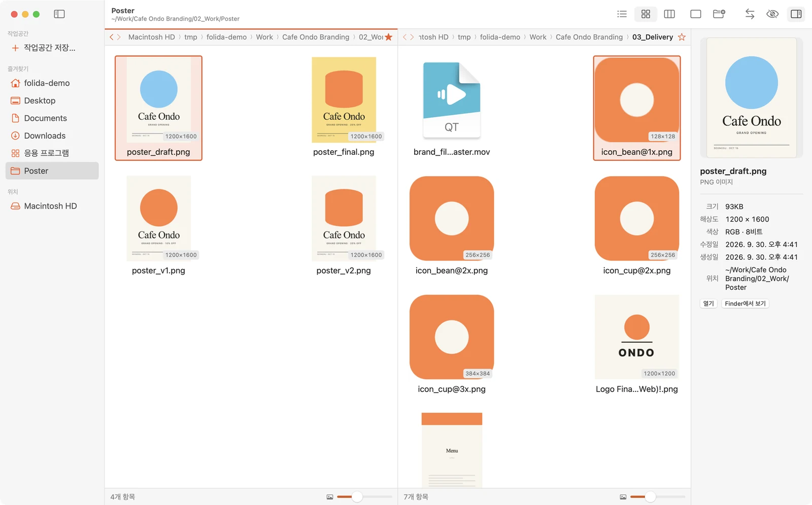
Task: Unfavorite the 02_Work folder star
Action: click(389, 37)
